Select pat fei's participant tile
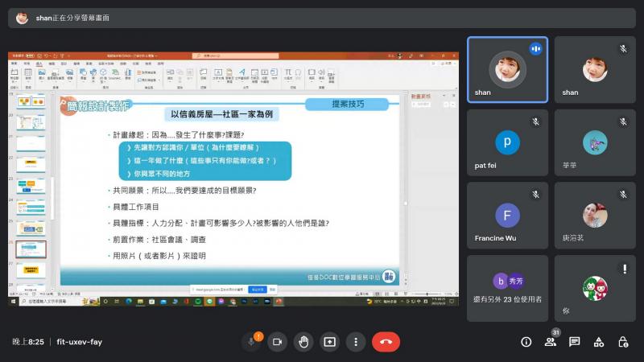Image resolution: width=644 pixels, height=362 pixels. tap(507, 142)
